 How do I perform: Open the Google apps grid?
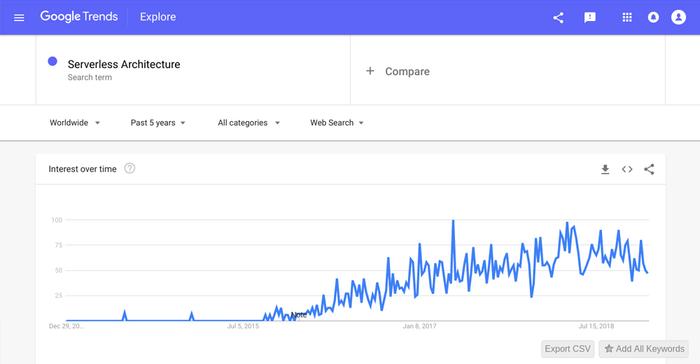point(627,17)
